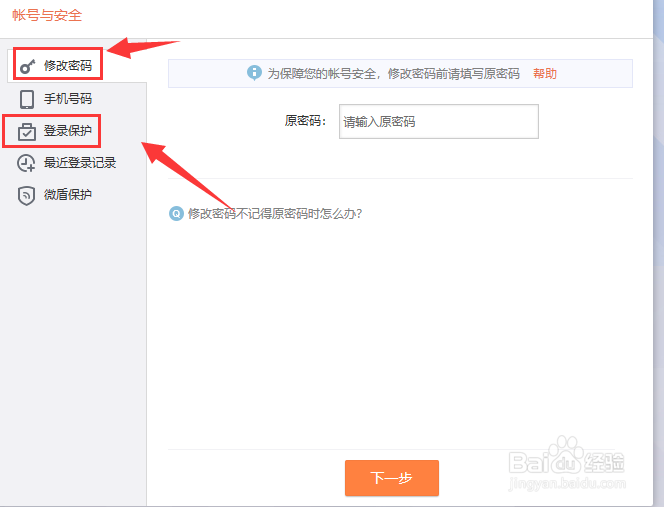Image resolution: width=664 pixels, height=507 pixels.
Task: Click the key icon beside 修改密码
Action: (x=28, y=66)
